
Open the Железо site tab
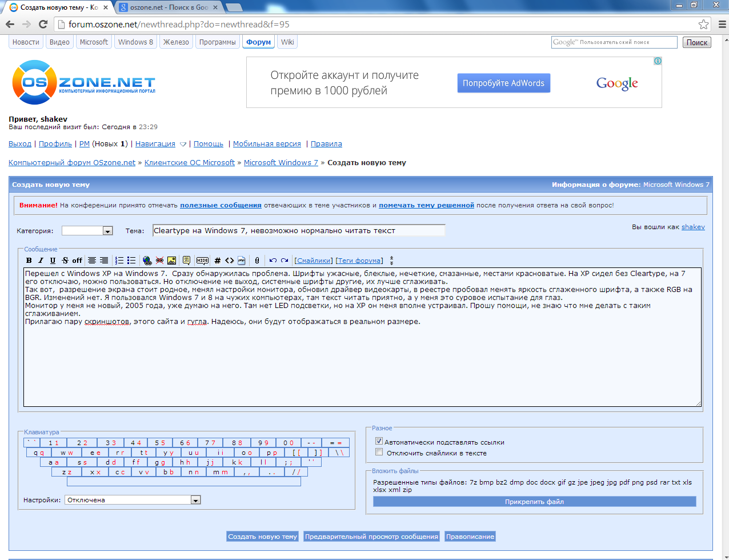[x=176, y=42]
